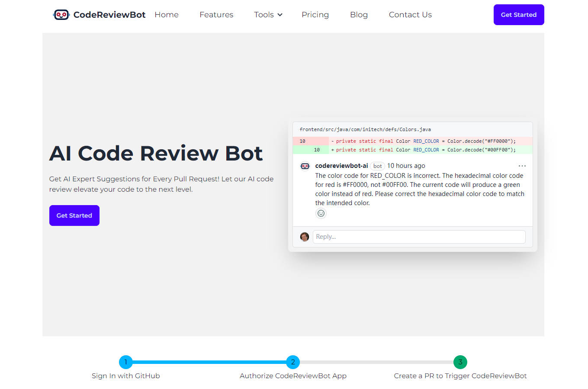Image resolution: width=588 pixels, height=389 pixels.
Task: Focus the Reply input field
Action: point(419,237)
